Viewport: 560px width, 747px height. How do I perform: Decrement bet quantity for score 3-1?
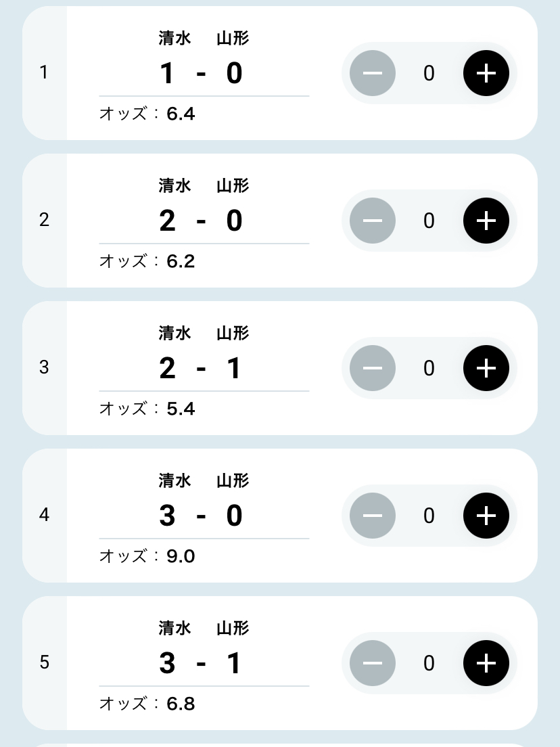coord(373,663)
